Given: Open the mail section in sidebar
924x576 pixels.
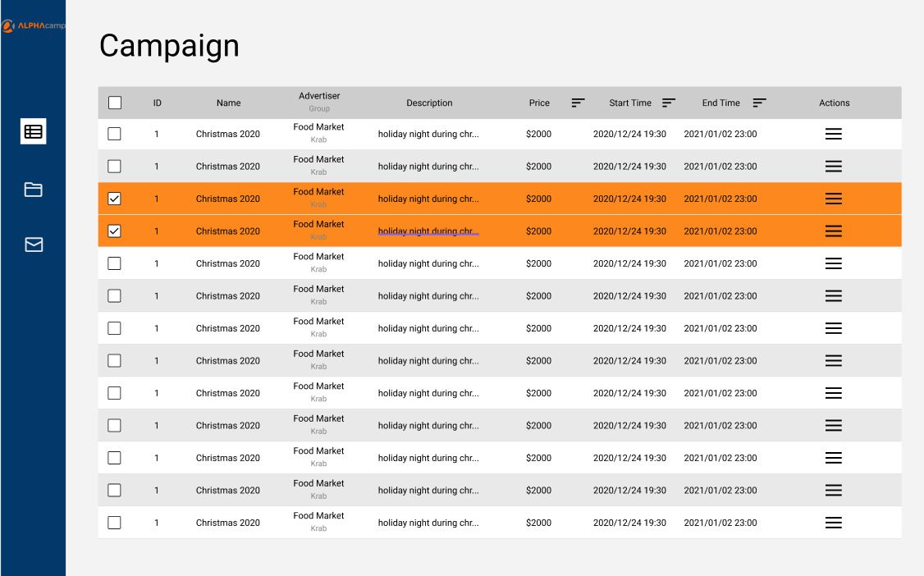Looking at the screenshot, I should point(34,245).
